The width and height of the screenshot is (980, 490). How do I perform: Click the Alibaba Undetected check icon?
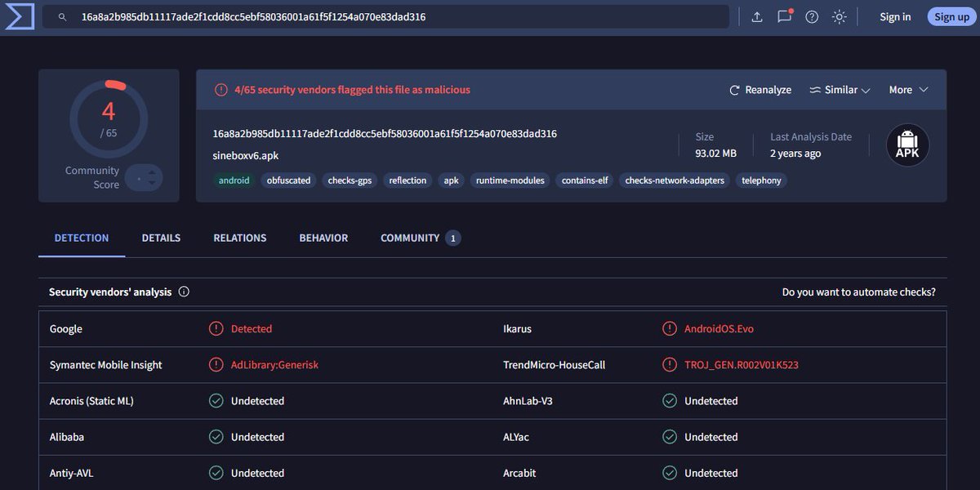pos(216,437)
